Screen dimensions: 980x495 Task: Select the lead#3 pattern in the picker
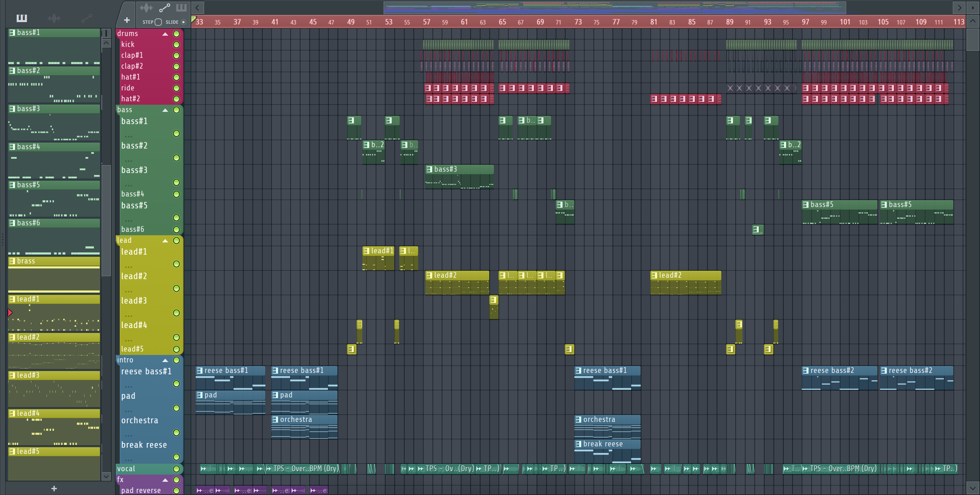54,389
